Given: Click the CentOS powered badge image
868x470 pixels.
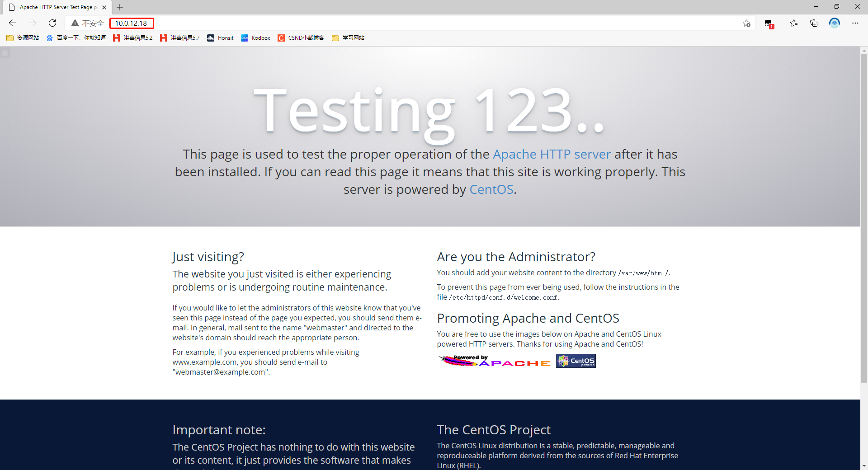Looking at the screenshot, I should [576, 361].
